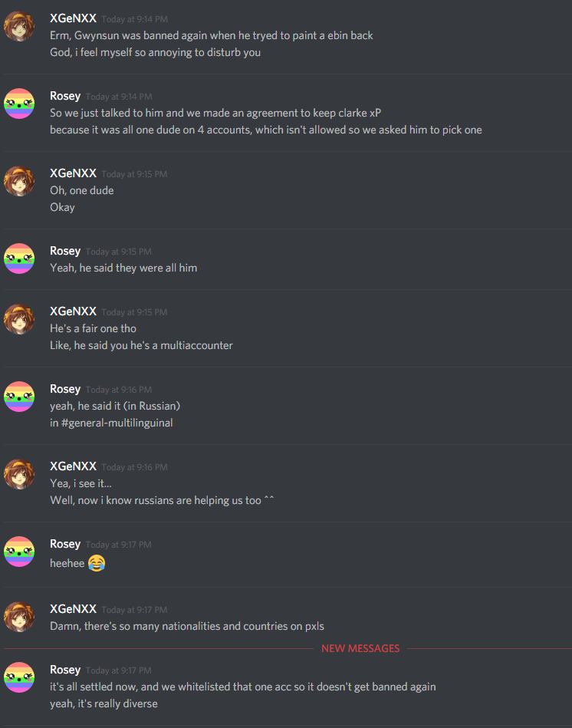Image resolution: width=572 pixels, height=728 pixels.
Task: Open Rosey's rainbow avatar at 9:14 PM
Action: point(19,104)
